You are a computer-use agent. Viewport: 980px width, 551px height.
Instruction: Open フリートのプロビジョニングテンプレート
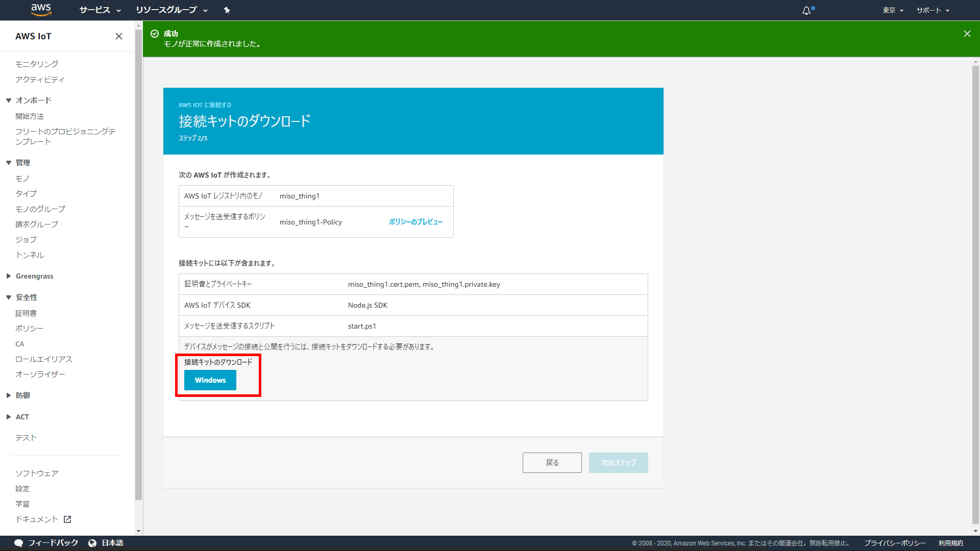point(65,136)
